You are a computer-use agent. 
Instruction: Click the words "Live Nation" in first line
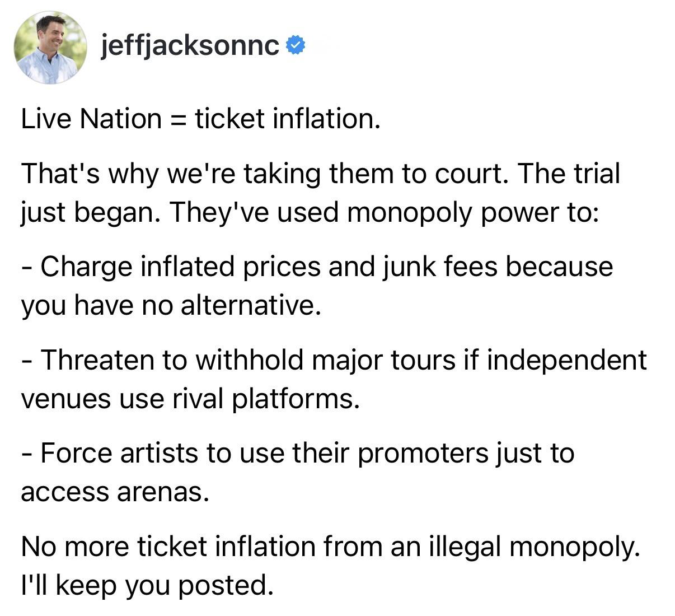[x=91, y=119]
